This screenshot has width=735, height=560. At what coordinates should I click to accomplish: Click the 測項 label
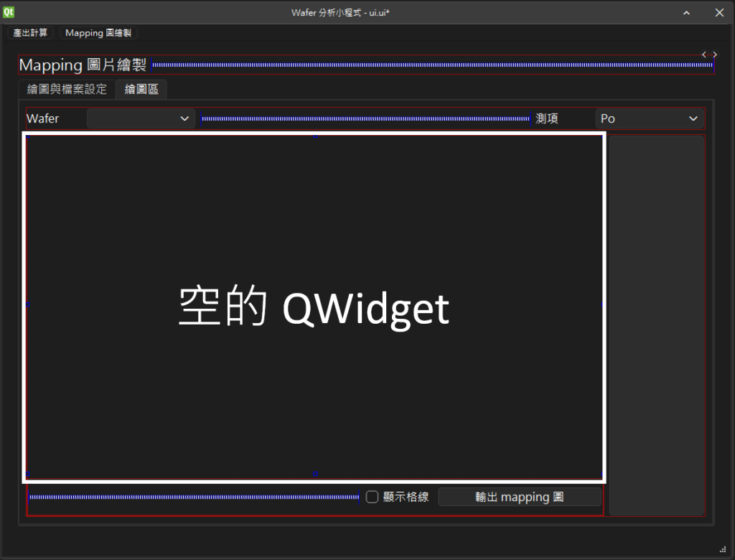pos(547,118)
